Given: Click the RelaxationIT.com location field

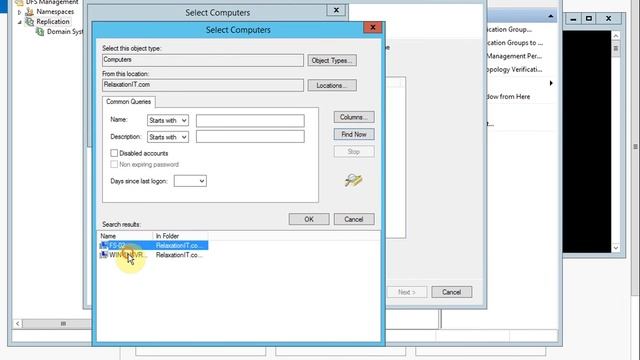Looking at the screenshot, I should coord(203,85).
